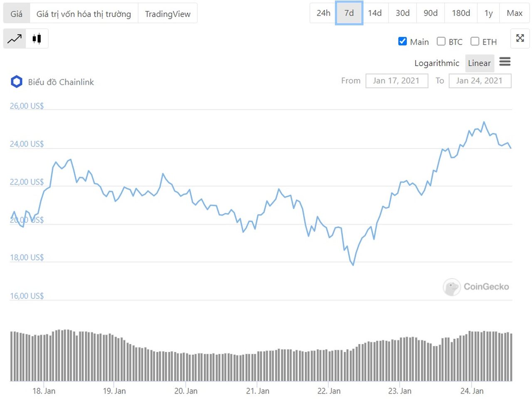
Task: Enable the ETH comparison checkbox
Action: point(475,41)
